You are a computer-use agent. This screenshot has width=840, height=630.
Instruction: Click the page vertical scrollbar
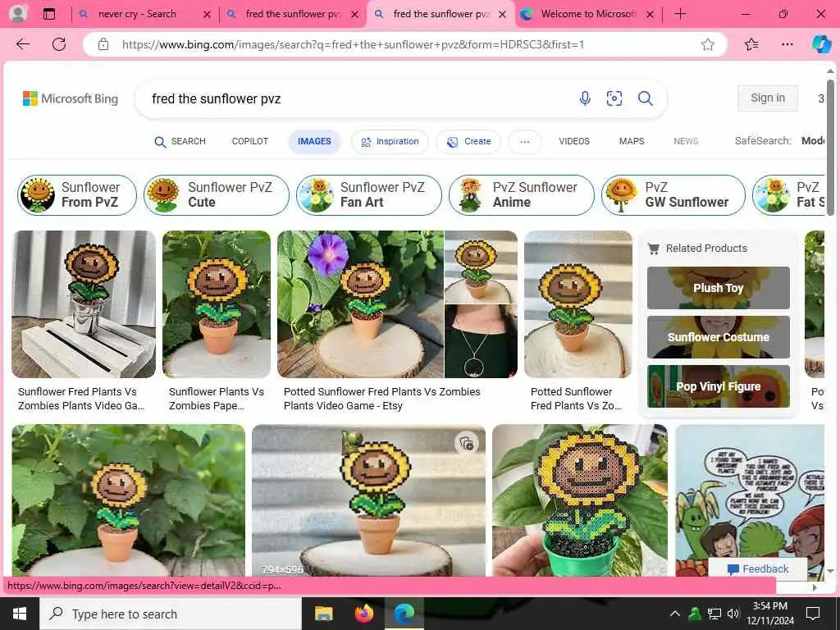pos(830,148)
